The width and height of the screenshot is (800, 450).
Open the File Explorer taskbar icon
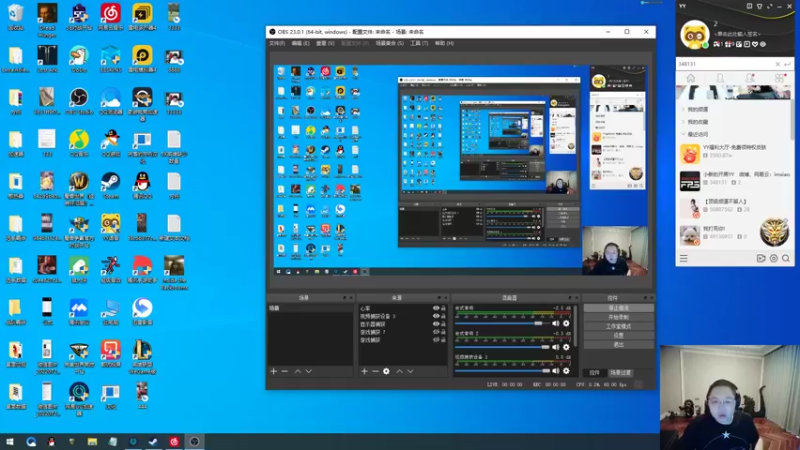point(92,442)
